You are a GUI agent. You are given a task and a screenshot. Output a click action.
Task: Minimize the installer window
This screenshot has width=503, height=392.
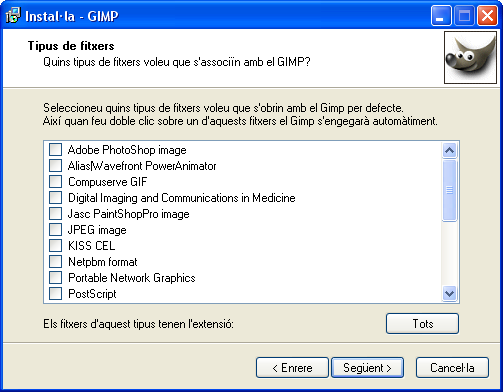(441, 16)
